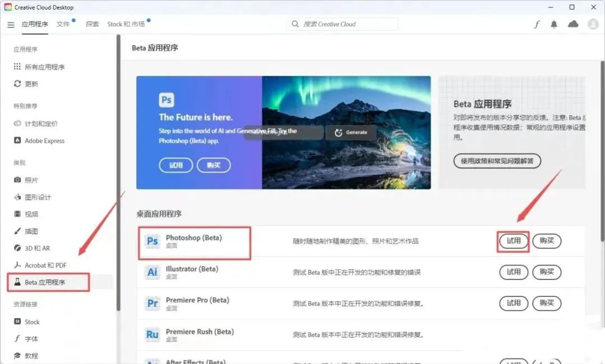The image size is (605, 364).
Task: Open the Premiere Rush (Beta) app icon
Action: [152, 334]
